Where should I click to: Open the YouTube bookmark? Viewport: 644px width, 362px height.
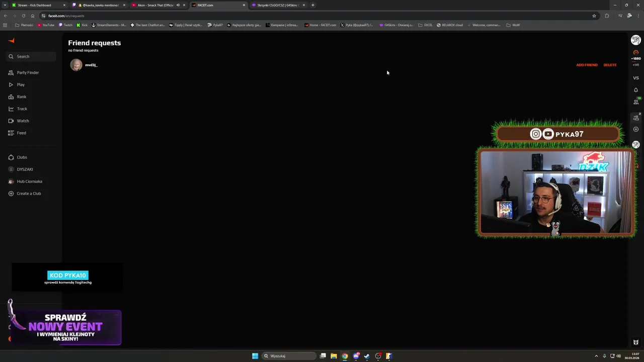46,25
